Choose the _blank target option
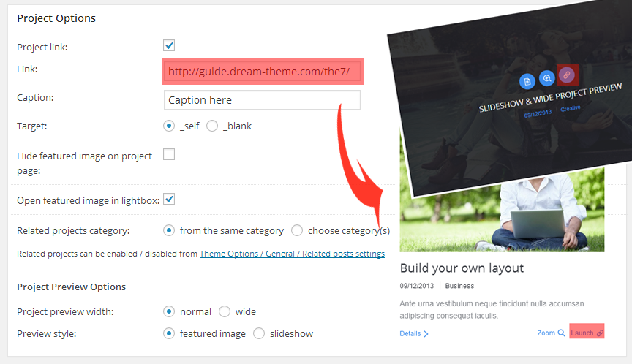Screen dimensions: 632x364 [x=213, y=126]
